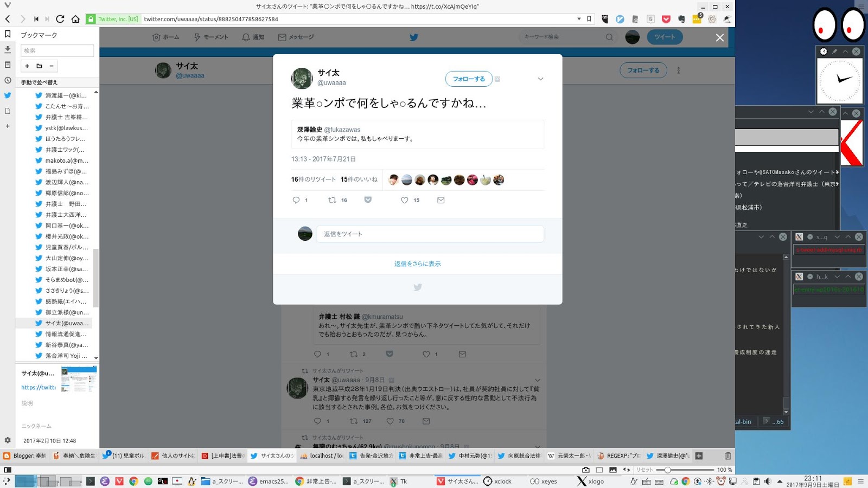
Task: Expand the s...q window down chevron
Action: [837, 237]
